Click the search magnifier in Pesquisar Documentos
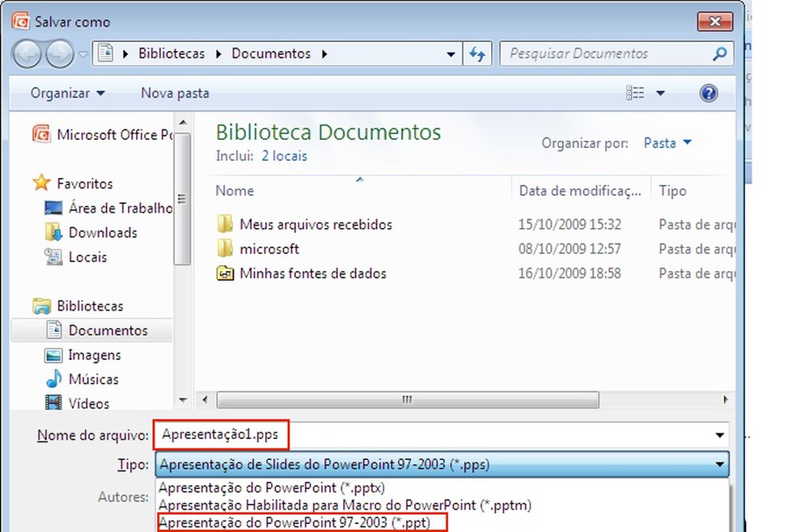The image size is (809, 532). [x=719, y=53]
